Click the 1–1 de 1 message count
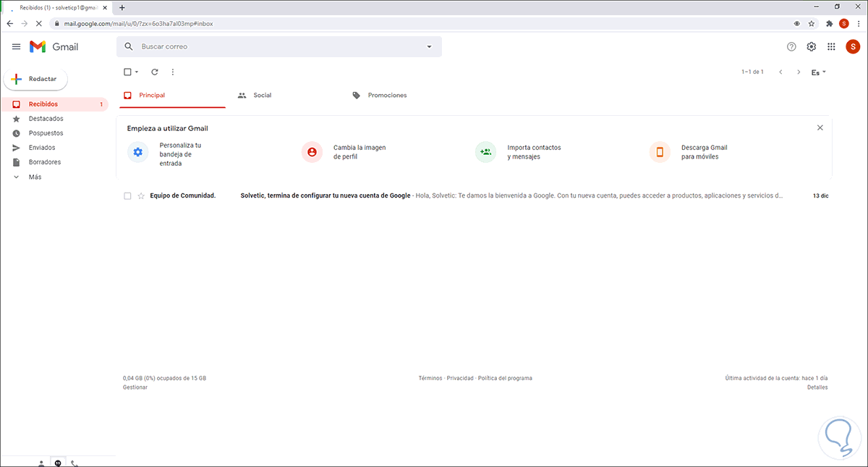Viewport: 868px width, 467px height. (x=752, y=72)
